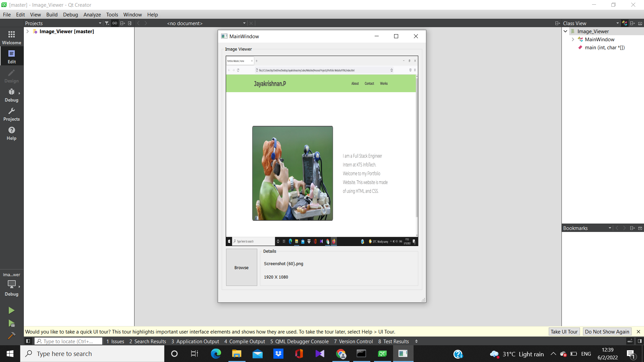Image resolution: width=644 pixels, height=362 pixels.
Task: Click Do Not Show Again button
Action: (607, 331)
